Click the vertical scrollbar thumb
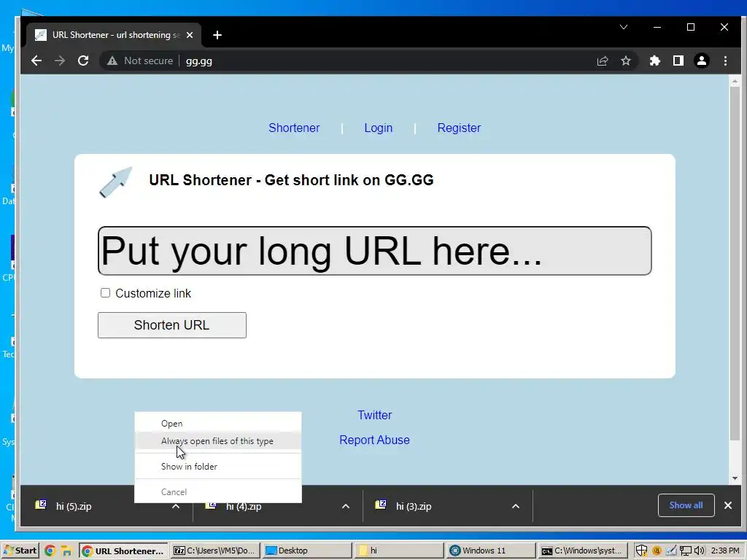Viewport: 747px width, 560px height. [735, 263]
